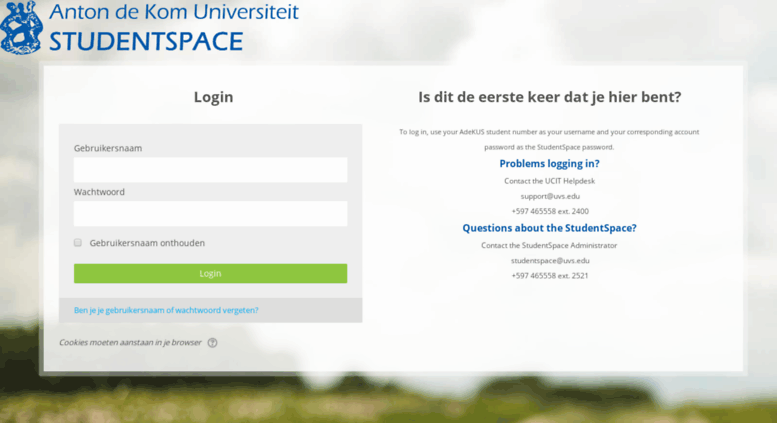Click 'Contact the UCIT Helpdesk' text
This screenshot has height=423, width=777.
pos(550,181)
